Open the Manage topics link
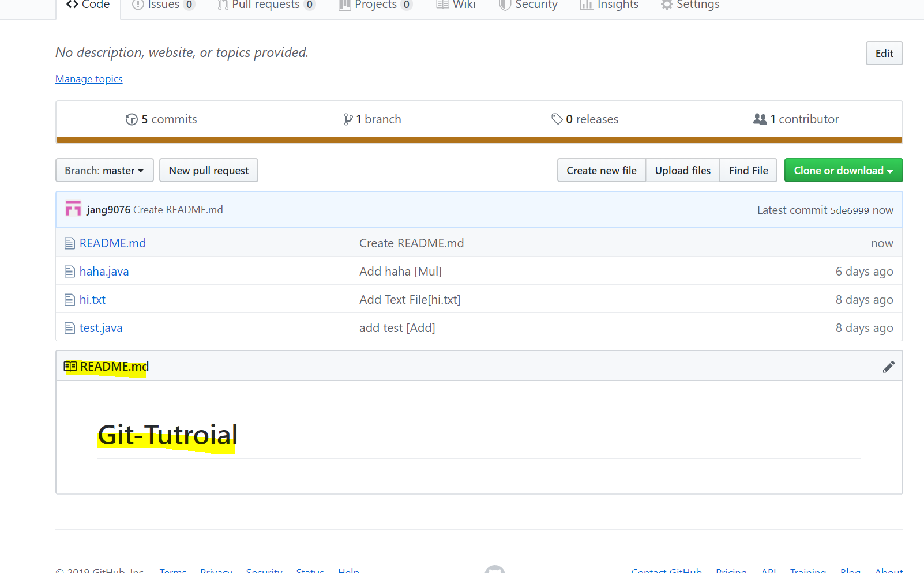The width and height of the screenshot is (924, 573). (x=89, y=79)
